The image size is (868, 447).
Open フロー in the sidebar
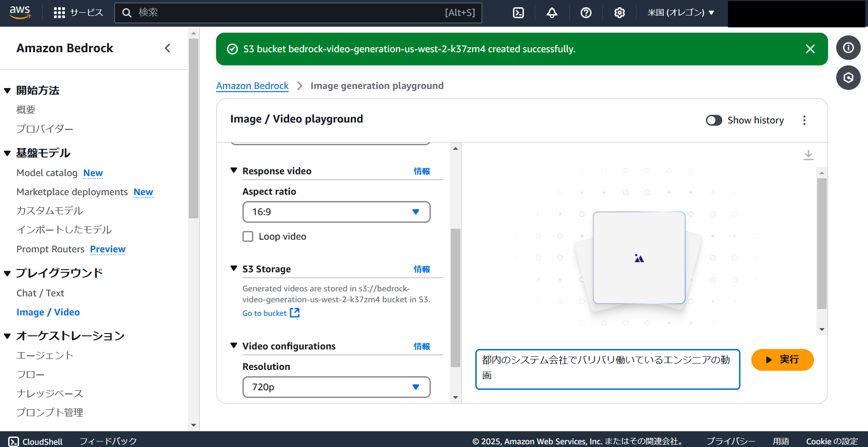(31, 374)
